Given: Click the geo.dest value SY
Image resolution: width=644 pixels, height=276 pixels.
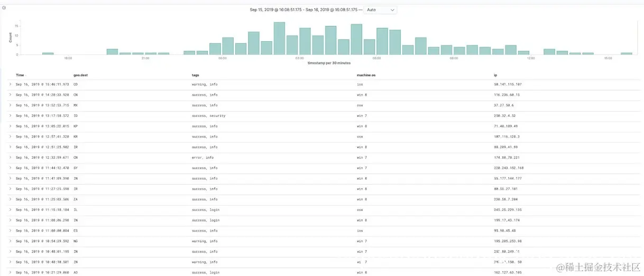Looking at the screenshot, I should coord(76,168).
